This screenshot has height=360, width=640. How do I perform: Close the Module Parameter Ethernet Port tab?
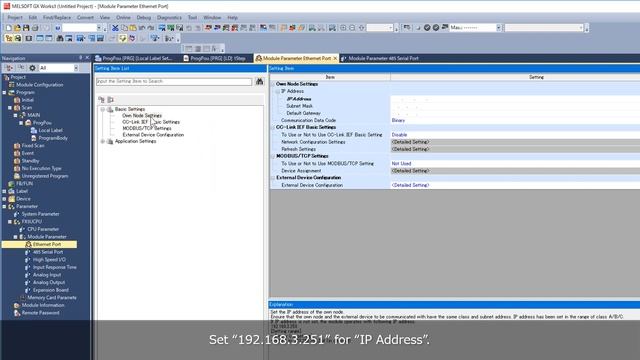(335, 58)
